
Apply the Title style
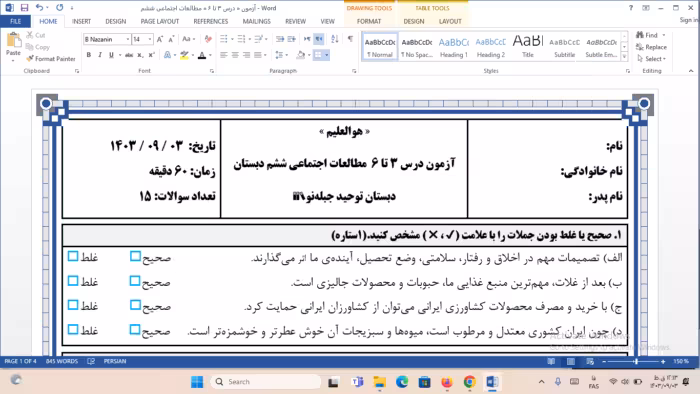pyautogui.click(x=528, y=47)
